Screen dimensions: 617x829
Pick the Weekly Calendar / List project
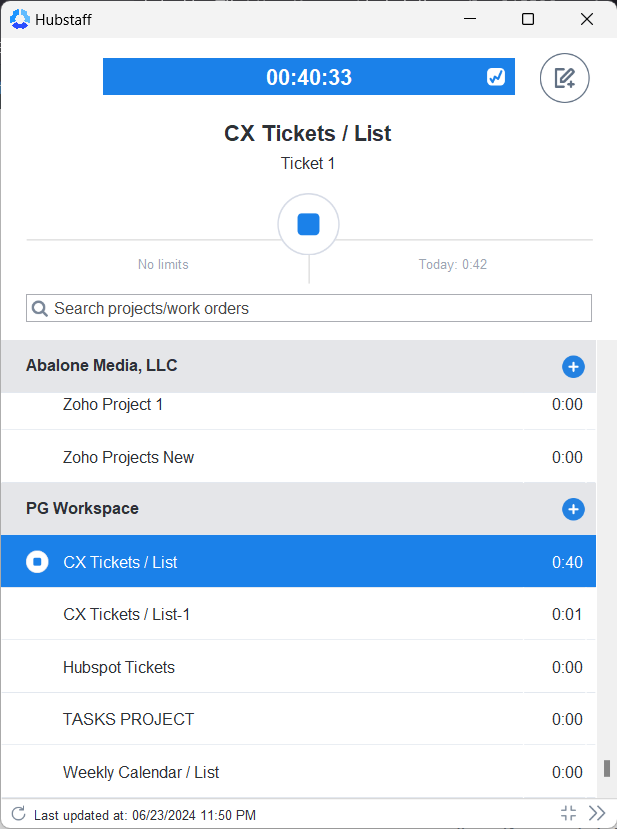[x=298, y=772]
